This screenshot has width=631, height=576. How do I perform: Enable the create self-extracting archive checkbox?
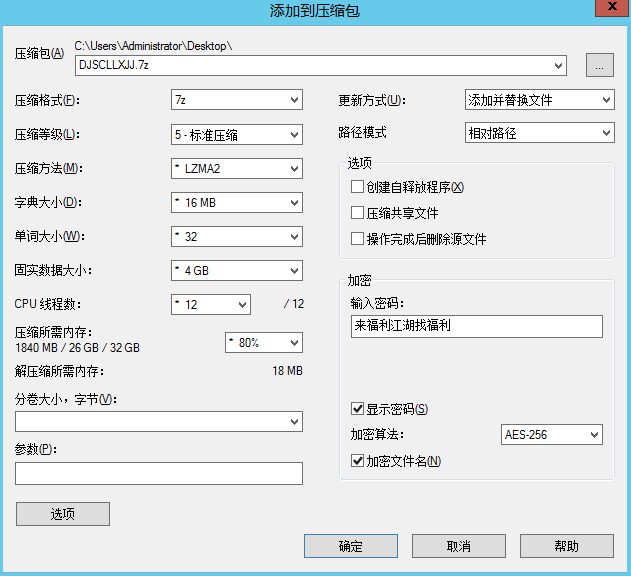coord(357,187)
